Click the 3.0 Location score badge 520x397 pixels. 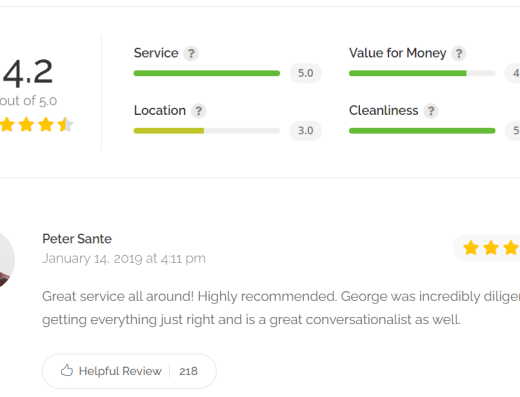305,130
